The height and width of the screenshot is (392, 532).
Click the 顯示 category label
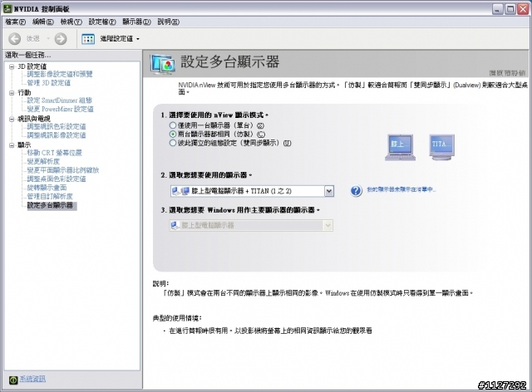tap(24, 145)
